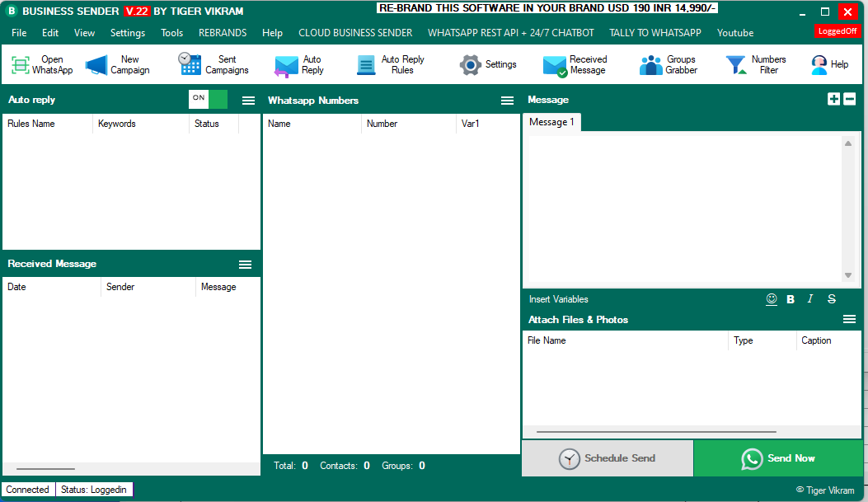Apply strikethrough formatting to message text
The image size is (868, 502).
(831, 298)
